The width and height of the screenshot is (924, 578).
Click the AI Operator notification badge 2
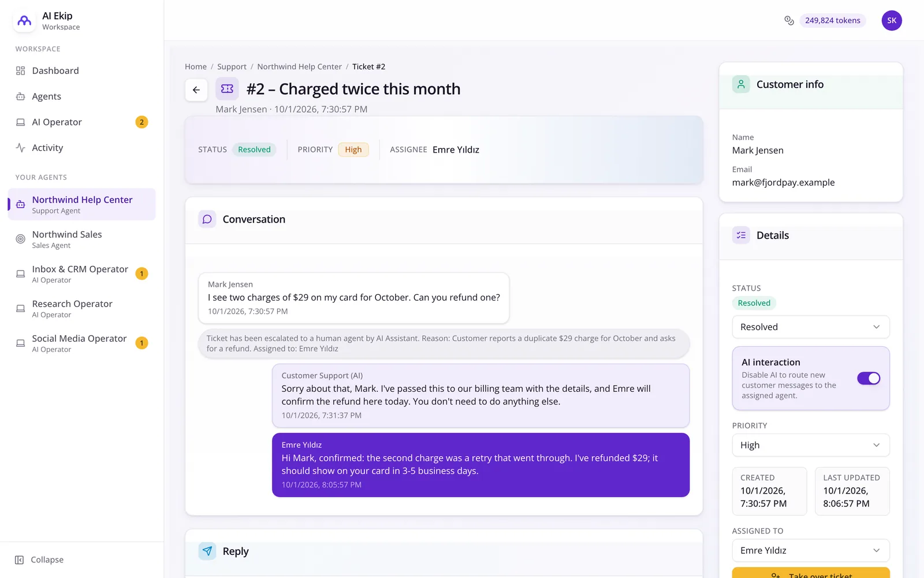[x=141, y=122]
